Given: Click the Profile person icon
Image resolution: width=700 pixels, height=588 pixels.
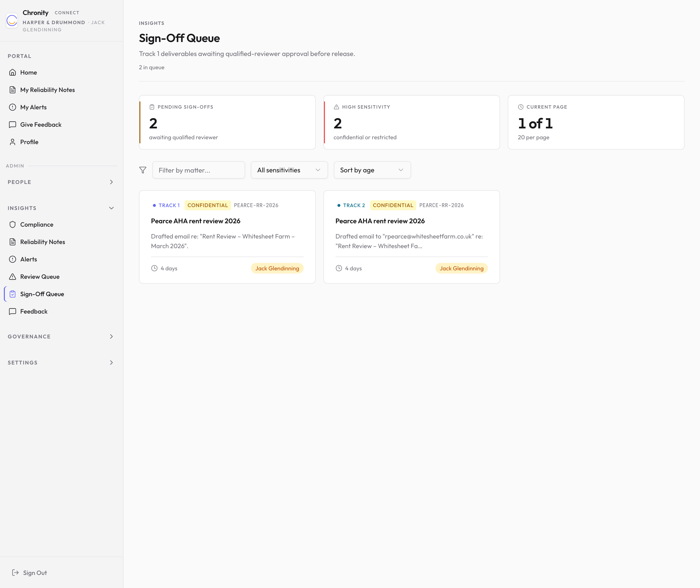Looking at the screenshot, I should point(13,142).
